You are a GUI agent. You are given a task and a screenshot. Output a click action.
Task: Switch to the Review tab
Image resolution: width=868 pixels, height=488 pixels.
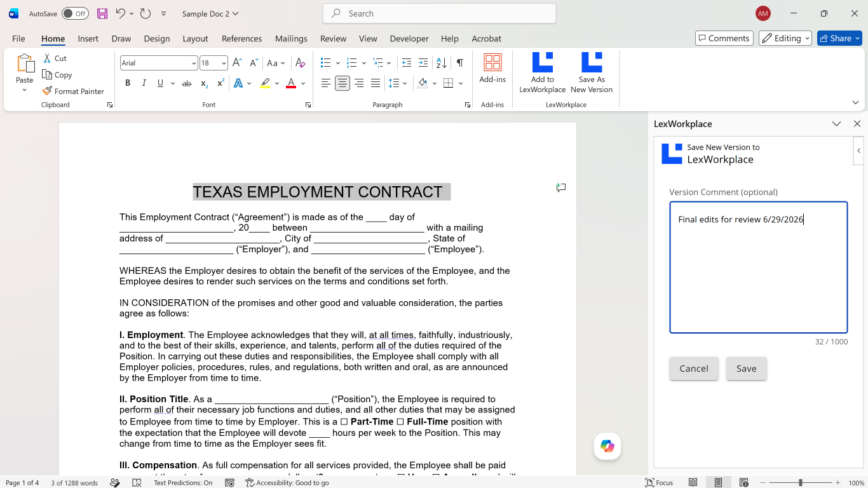333,39
